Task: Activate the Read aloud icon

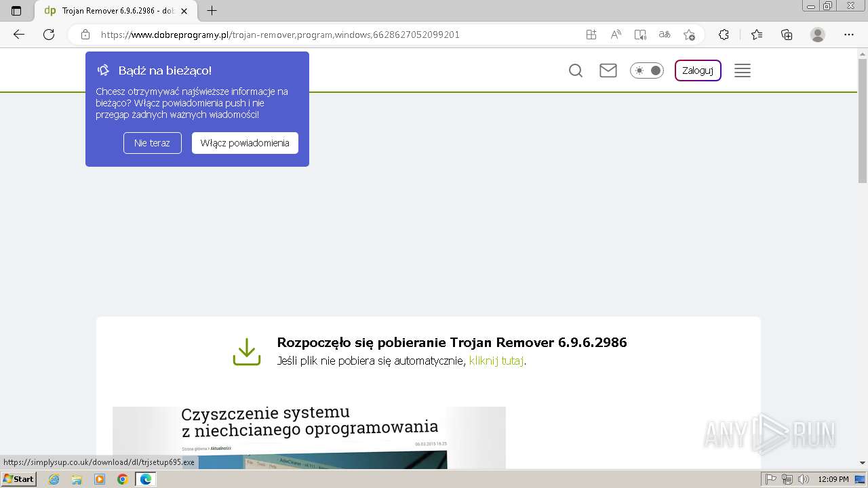Action: coord(616,35)
